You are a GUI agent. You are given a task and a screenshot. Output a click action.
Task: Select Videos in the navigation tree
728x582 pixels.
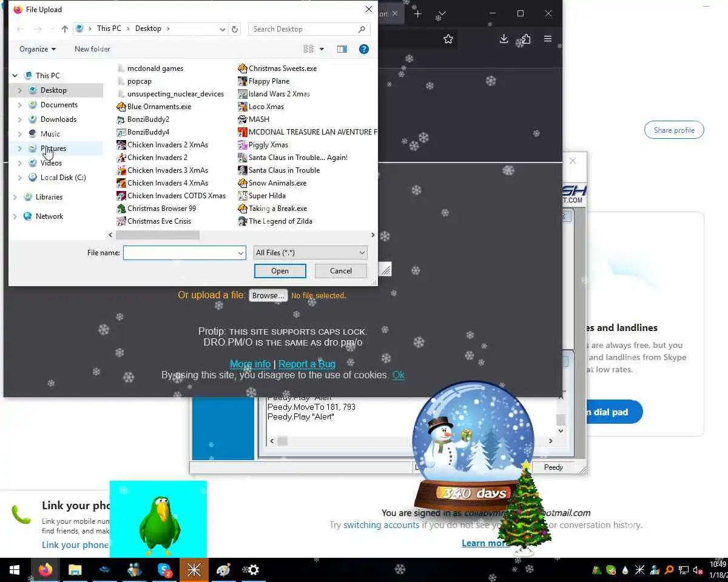51,163
